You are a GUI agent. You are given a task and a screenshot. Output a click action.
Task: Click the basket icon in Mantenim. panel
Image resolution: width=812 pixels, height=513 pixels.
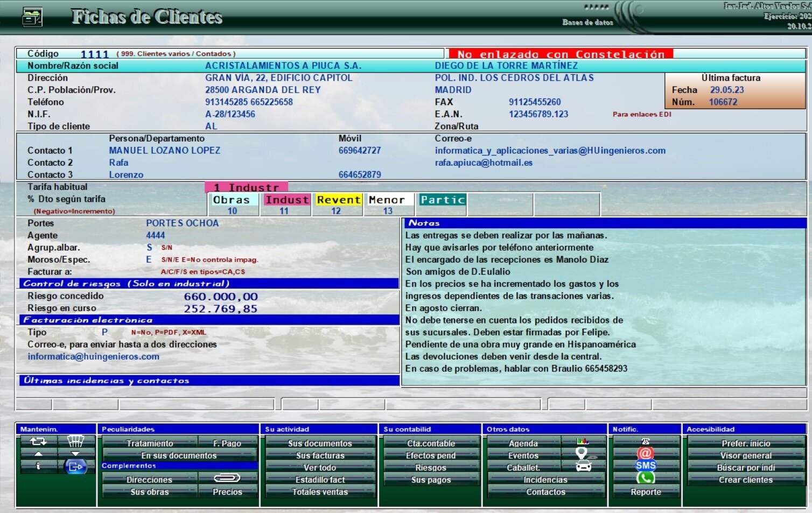[x=75, y=441]
